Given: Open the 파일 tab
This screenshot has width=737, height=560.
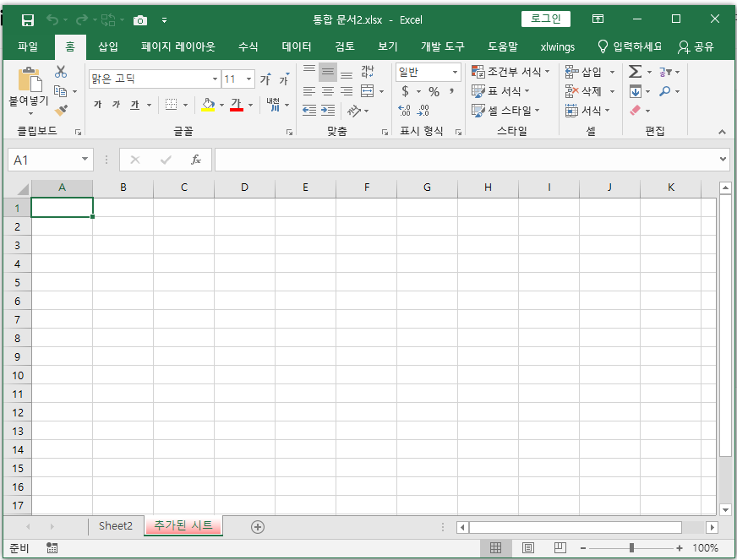Looking at the screenshot, I should (x=28, y=46).
